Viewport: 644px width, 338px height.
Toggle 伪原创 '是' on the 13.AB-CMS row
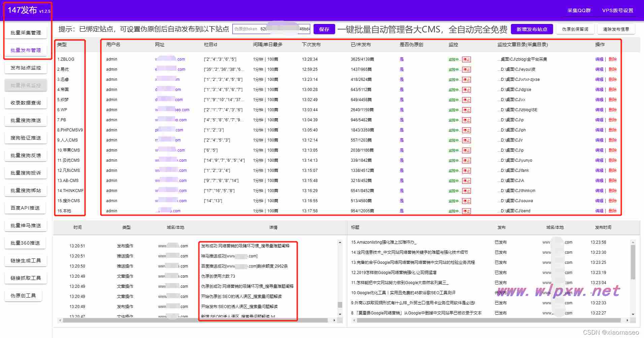pos(401,181)
